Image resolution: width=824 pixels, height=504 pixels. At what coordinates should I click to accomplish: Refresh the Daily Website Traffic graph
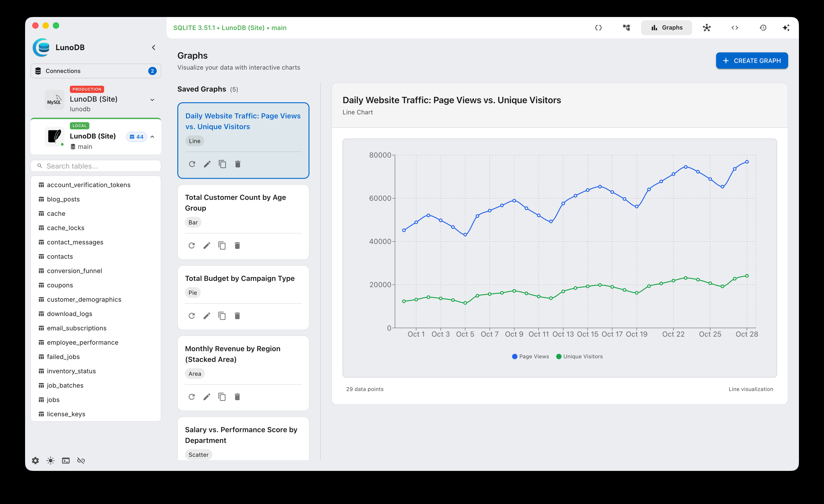click(x=192, y=164)
